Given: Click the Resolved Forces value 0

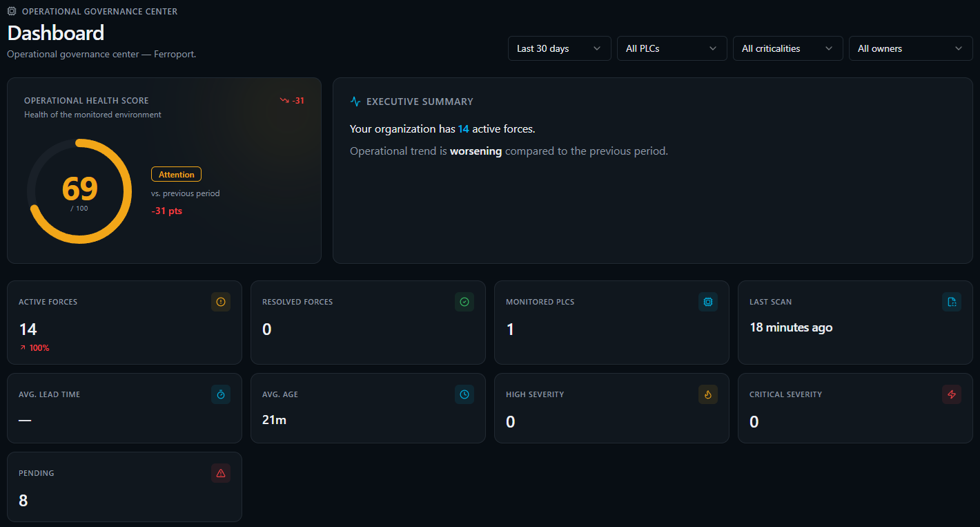Looking at the screenshot, I should [x=267, y=329].
